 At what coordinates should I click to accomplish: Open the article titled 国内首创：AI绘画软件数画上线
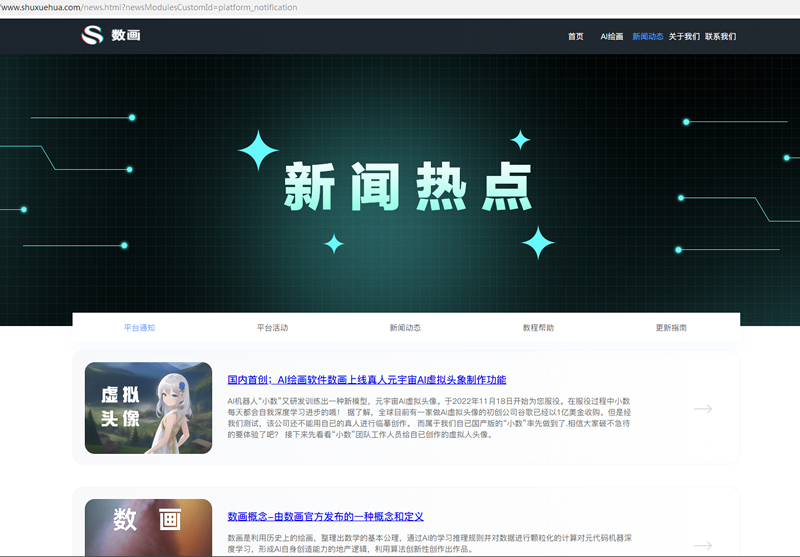pyautogui.click(x=366, y=380)
